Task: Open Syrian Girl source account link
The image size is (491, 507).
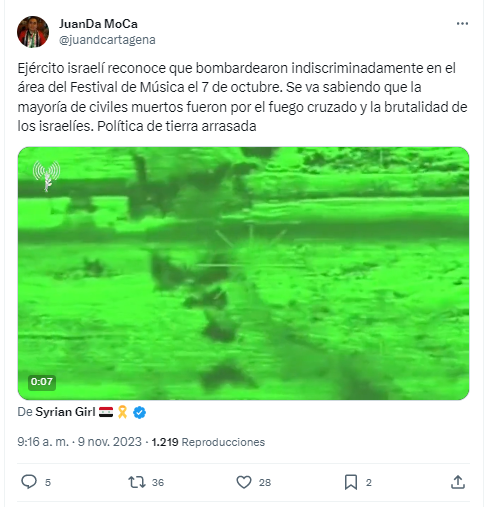Action: point(65,412)
